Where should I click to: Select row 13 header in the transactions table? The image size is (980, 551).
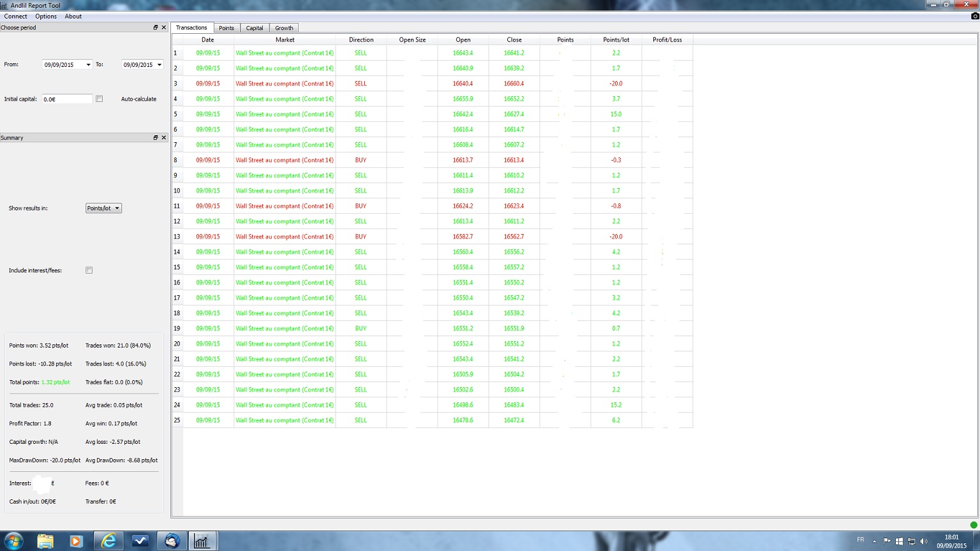click(177, 237)
